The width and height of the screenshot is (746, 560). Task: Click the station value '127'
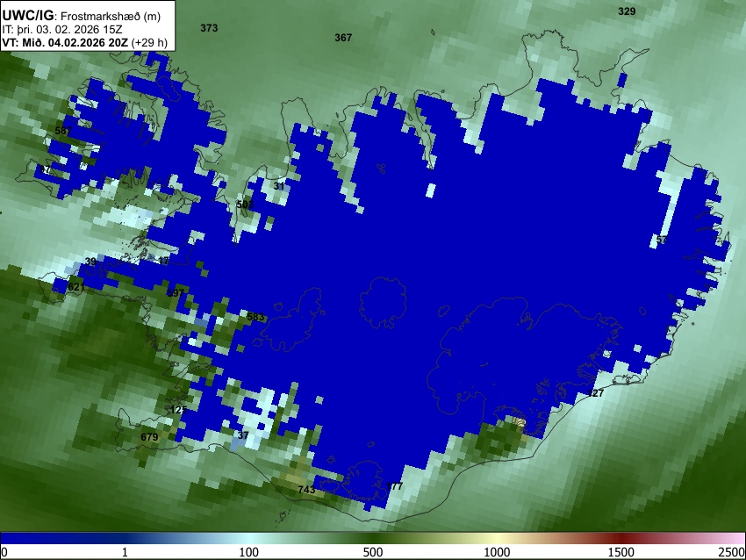[x=595, y=393]
